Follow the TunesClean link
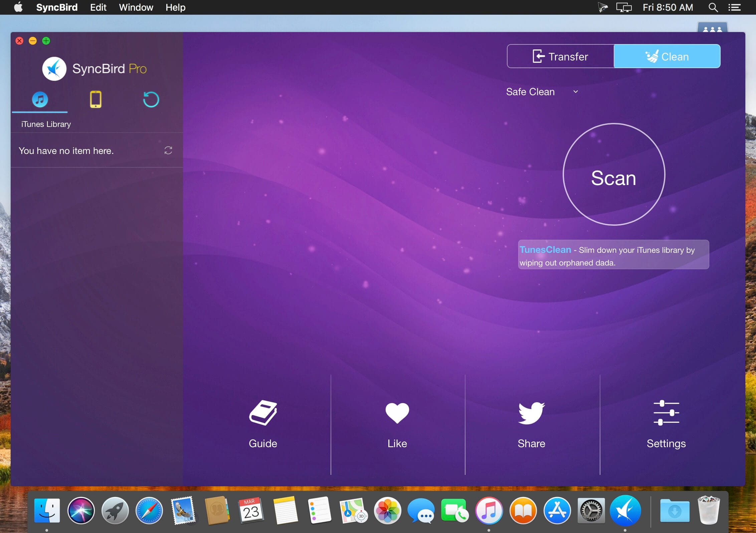Viewport: 756px width, 533px height. click(545, 250)
